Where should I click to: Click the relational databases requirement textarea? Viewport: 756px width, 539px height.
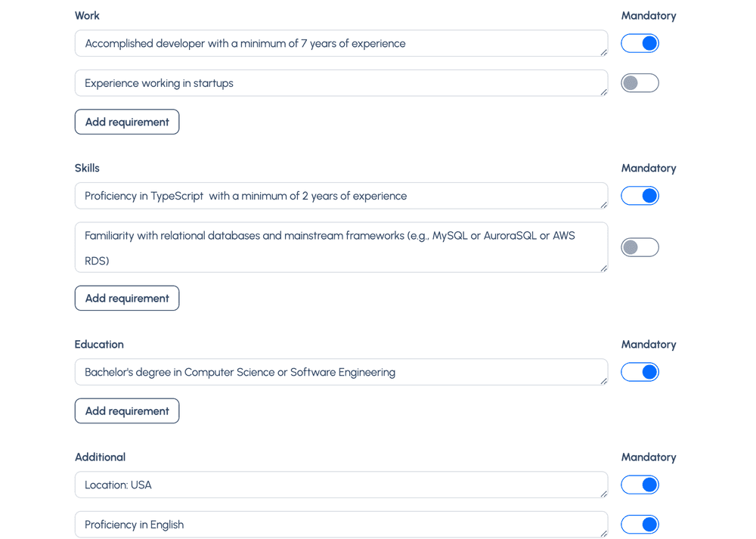pos(340,247)
